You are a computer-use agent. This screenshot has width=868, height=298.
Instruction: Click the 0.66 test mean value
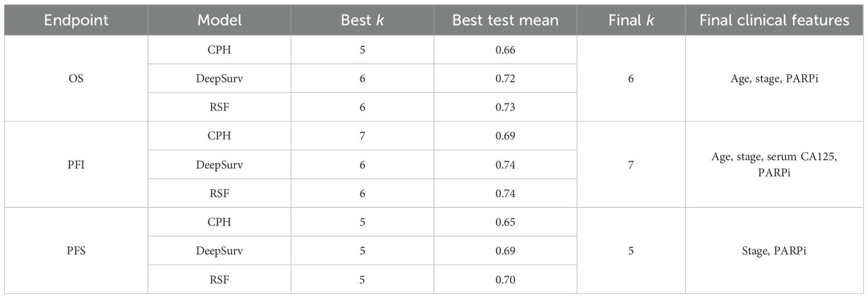coord(505,50)
